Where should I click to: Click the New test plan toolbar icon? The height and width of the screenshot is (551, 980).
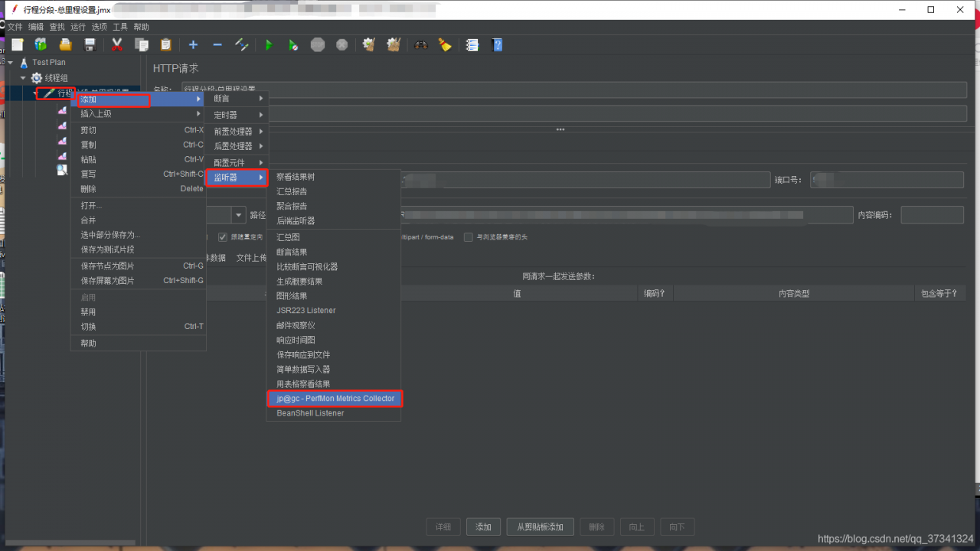18,44
